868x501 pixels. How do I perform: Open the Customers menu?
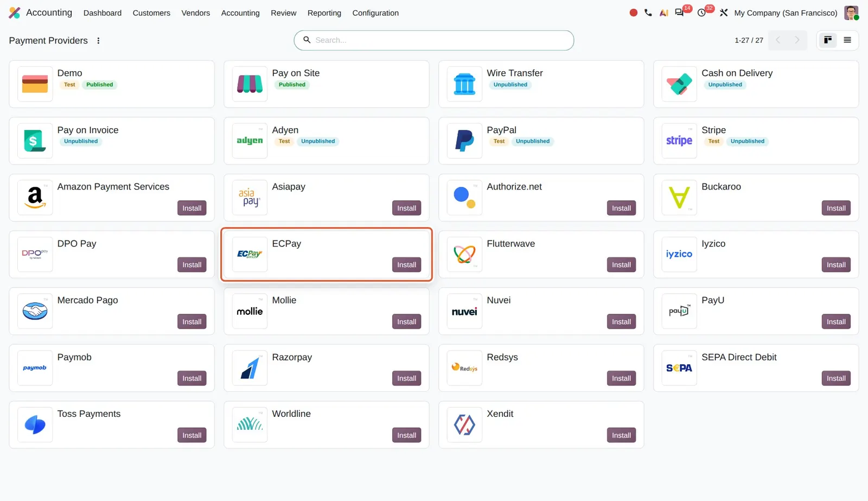[151, 13]
